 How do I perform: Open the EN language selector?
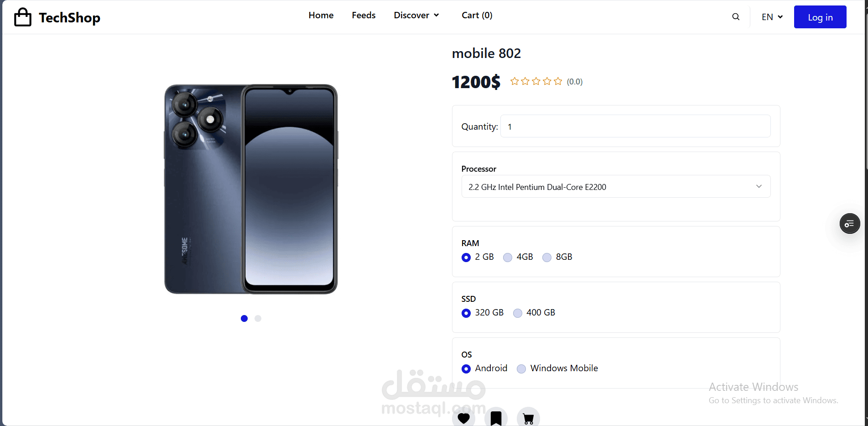pyautogui.click(x=772, y=17)
